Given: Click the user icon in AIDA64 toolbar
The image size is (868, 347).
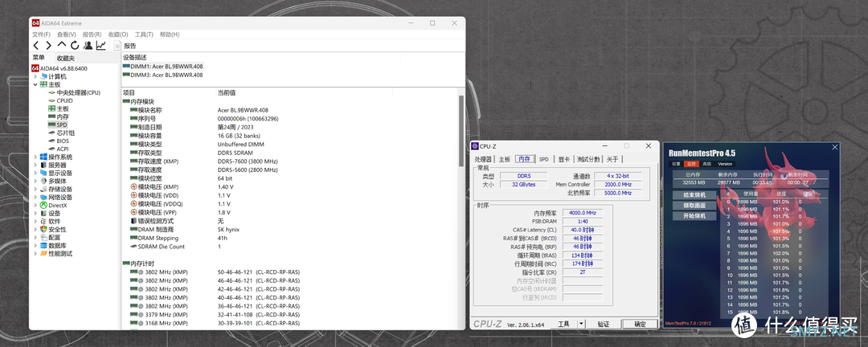Looking at the screenshot, I should [x=88, y=45].
